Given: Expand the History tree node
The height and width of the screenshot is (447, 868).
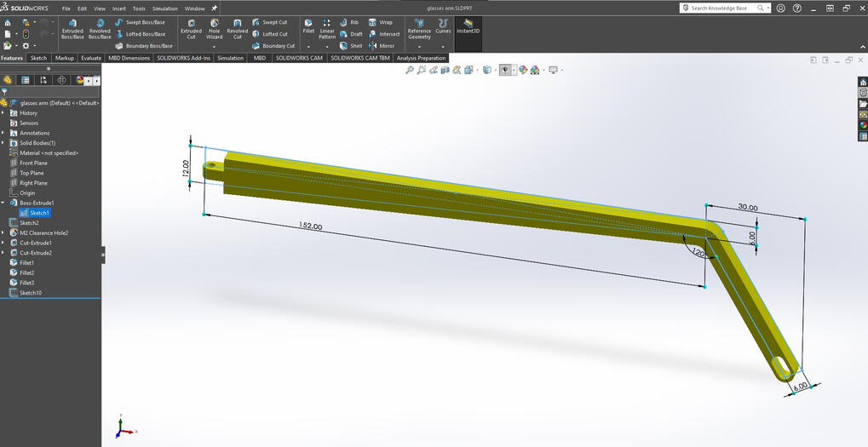Looking at the screenshot, I should (3, 112).
